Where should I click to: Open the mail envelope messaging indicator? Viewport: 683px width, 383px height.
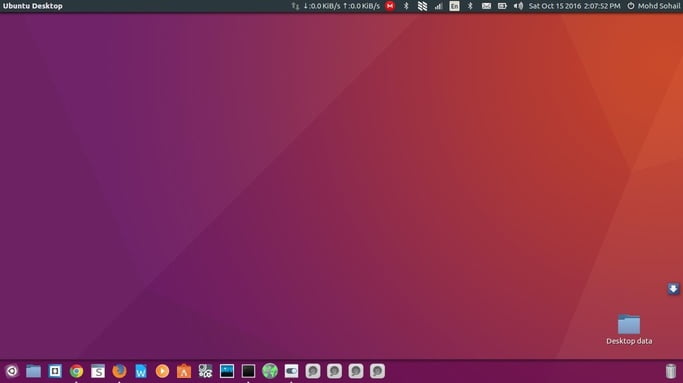[486, 6]
